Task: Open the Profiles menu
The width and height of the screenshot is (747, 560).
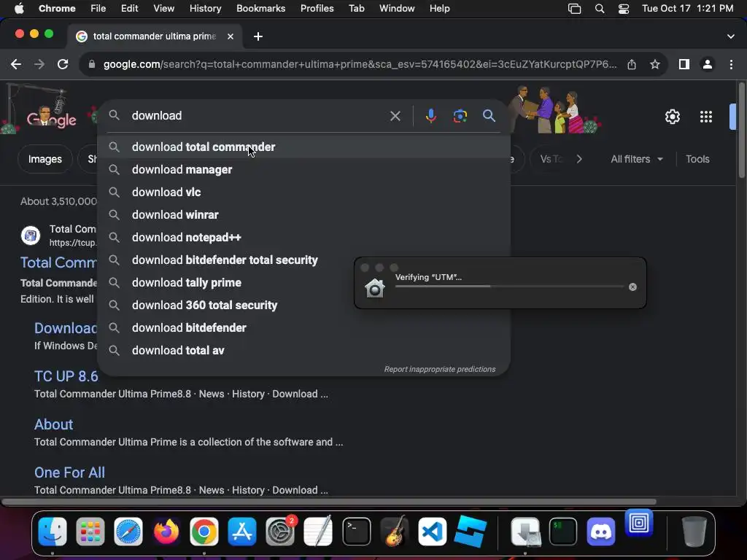Action: point(317,9)
